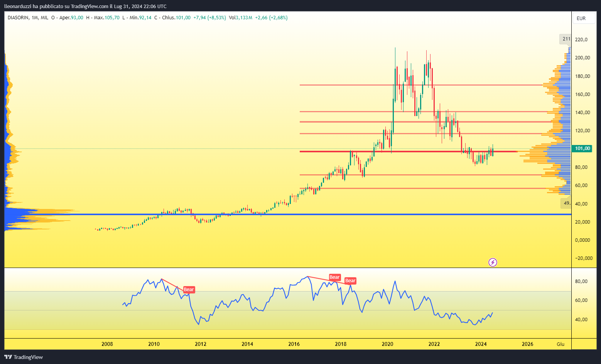
Task: Click the 2014 year label
Action: pyautogui.click(x=247, y=344)
